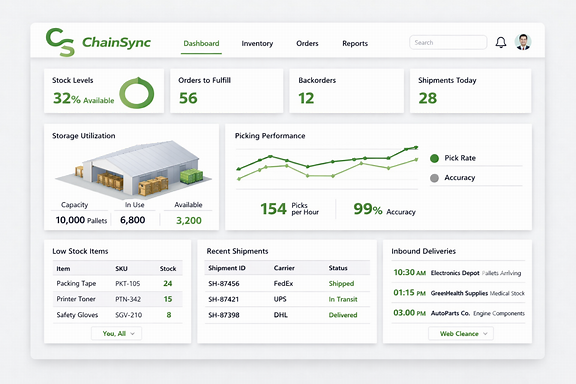576x384 pixels.
Task: Open the Reports tab
Action: 355,43
